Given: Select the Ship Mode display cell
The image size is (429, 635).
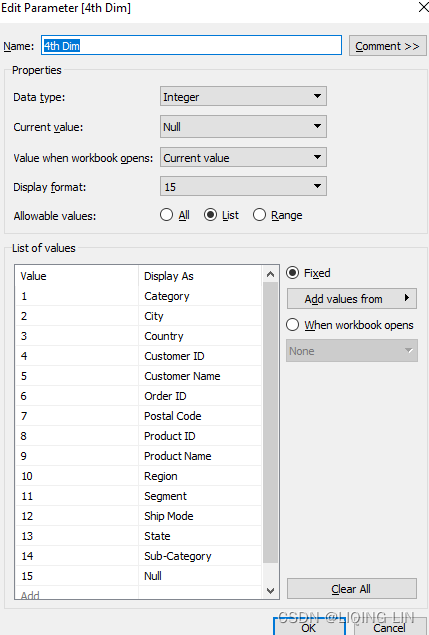Looking at the screenshot, I should point(201,516).
